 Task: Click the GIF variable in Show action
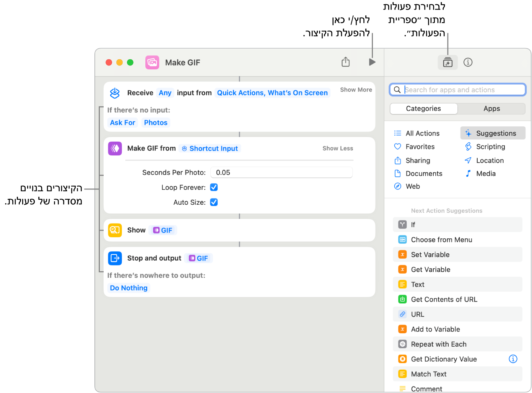(163, 230)
